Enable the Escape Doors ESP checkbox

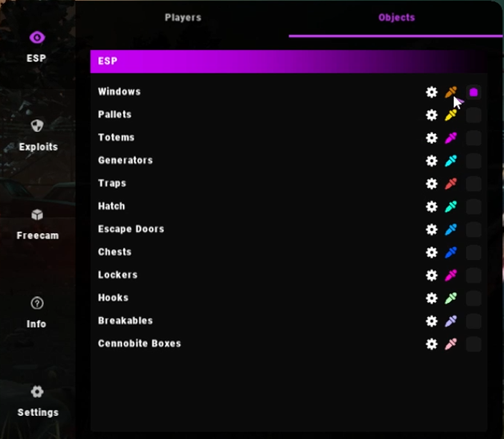pyautogui.click(x=474, y=230)
